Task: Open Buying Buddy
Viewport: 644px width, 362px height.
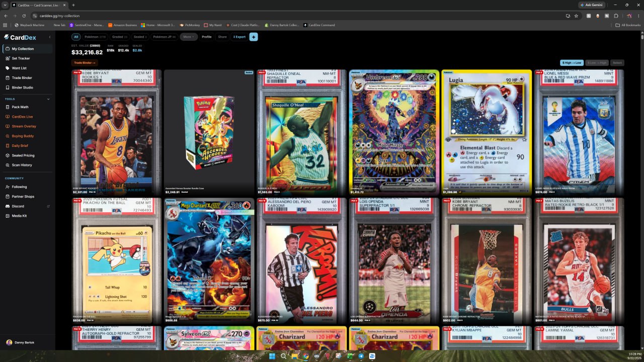Action: (x=27, y=136)
